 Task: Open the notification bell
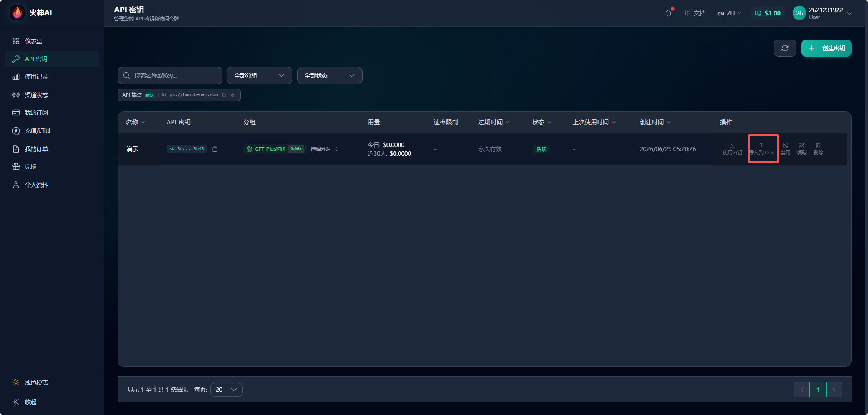pos(668,13)
